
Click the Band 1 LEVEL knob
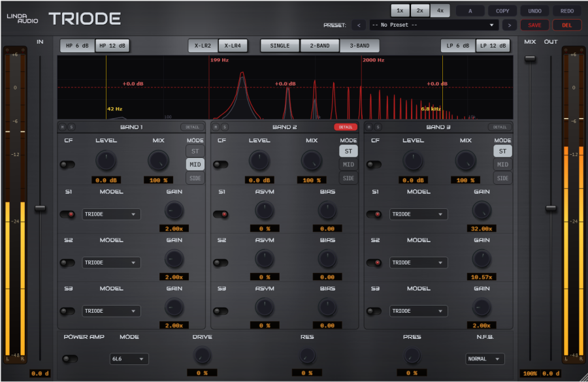tap(106, 161)
